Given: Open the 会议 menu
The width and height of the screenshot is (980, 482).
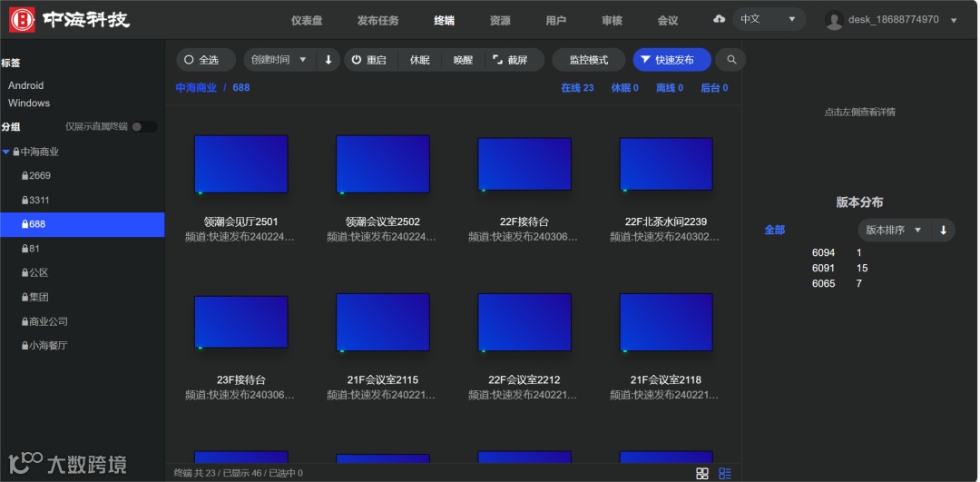Looking at the screenshot, I should [x=668, y=21].
